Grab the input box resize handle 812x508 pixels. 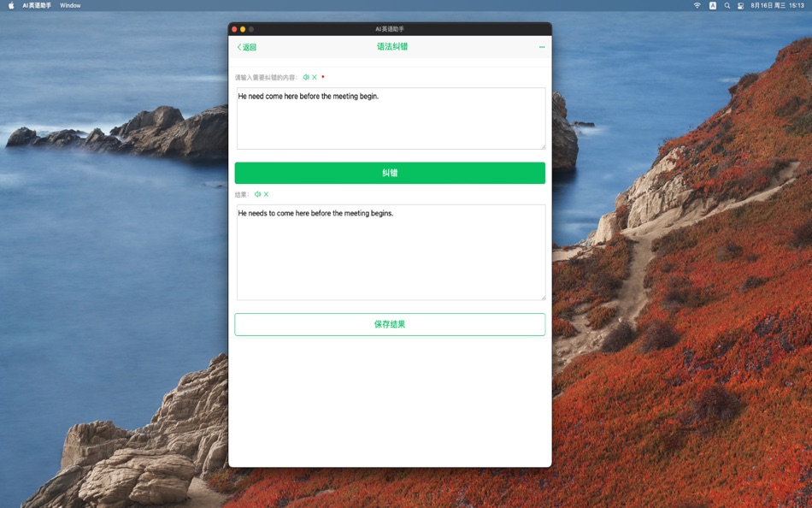click(544, 147)
